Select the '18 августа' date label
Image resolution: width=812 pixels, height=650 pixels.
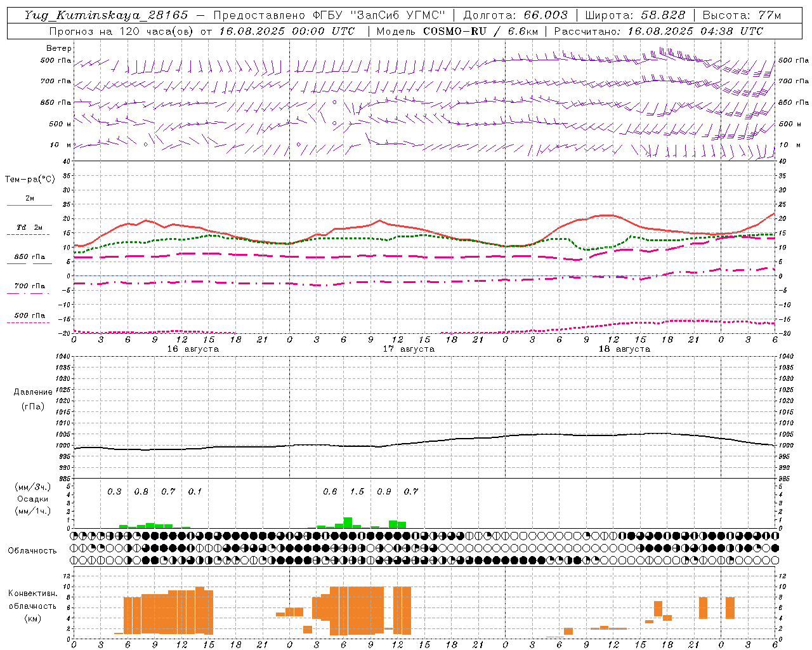click(624, 349)
